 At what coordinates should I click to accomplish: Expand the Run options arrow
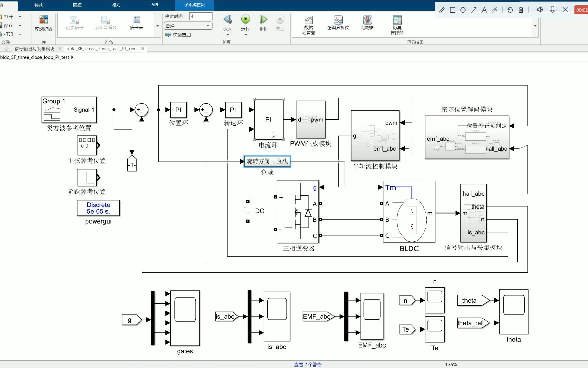[245, 35]
